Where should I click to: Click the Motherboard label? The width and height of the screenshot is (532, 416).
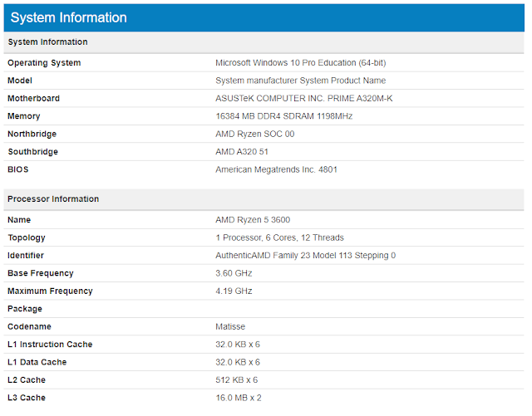33,99
